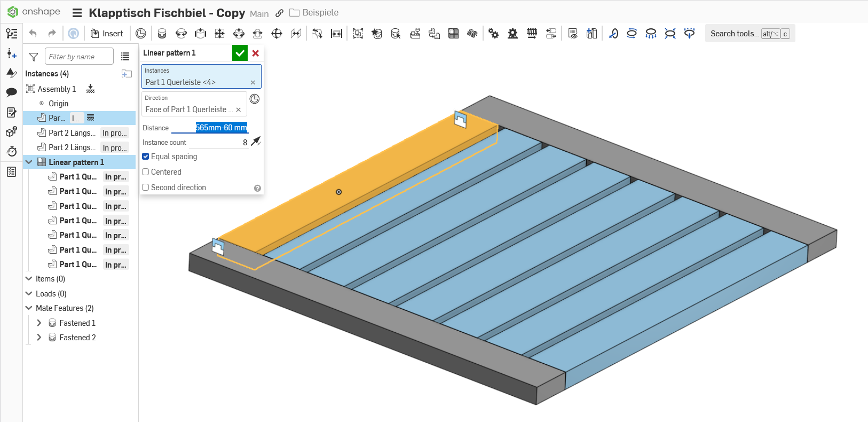868x422 pixels.
Task: Collapse the Mate Features (2) section
Action: click(x=29, y=308)
